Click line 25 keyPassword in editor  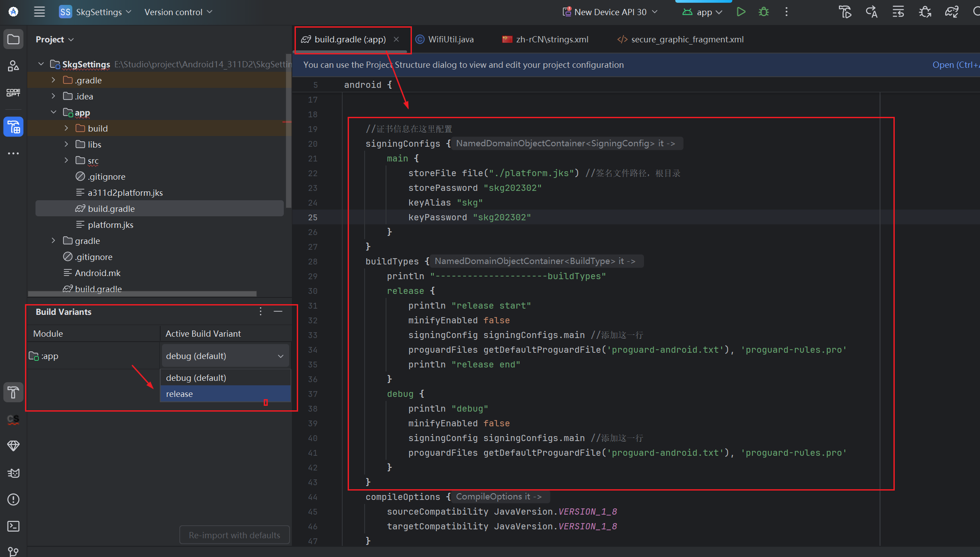pos(469,217)
